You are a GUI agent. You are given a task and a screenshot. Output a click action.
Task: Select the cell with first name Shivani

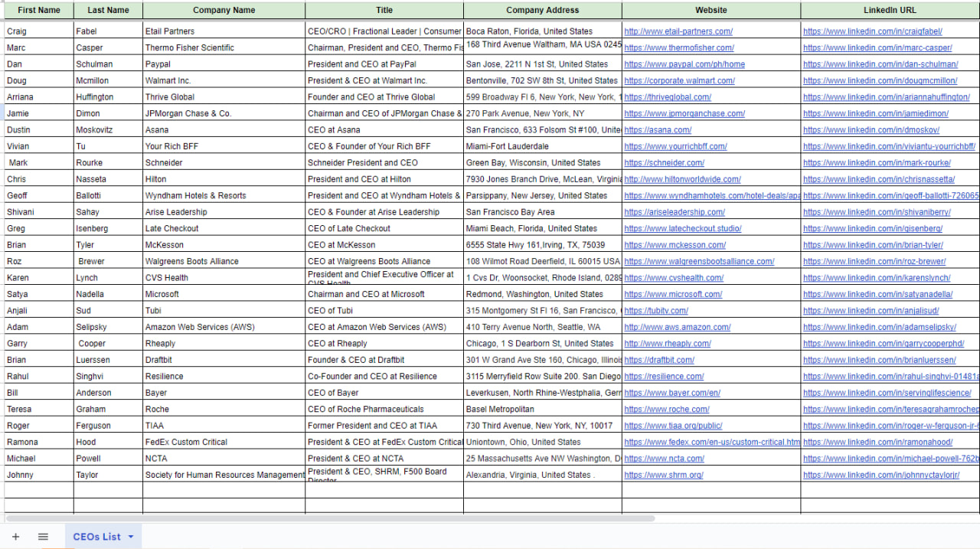click(38, 212)
